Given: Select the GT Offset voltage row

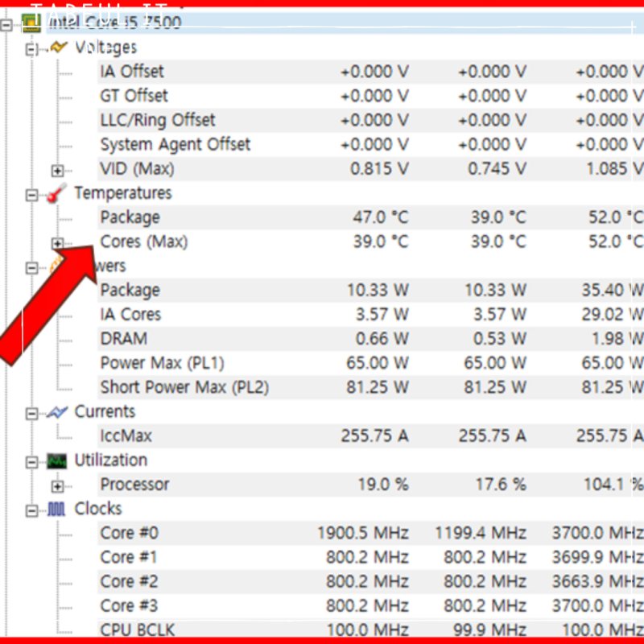Looking at the screenshot, I should (x=369, y=96).
